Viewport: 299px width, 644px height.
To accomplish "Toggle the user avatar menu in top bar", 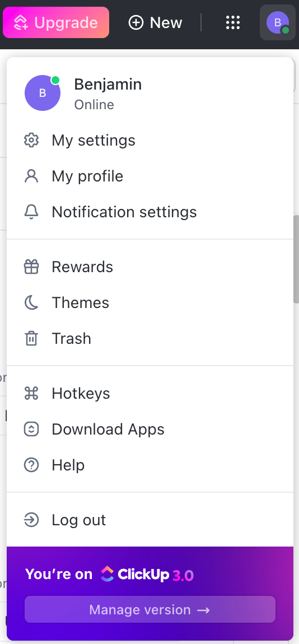I will [x=278, y=22].
